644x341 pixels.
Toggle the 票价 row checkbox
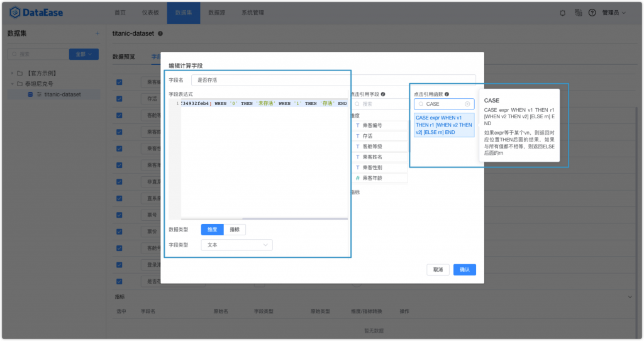119,232
